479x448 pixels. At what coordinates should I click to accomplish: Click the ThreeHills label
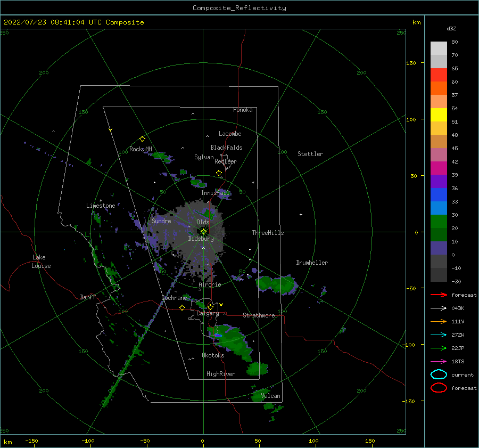[x=268, y=233]
